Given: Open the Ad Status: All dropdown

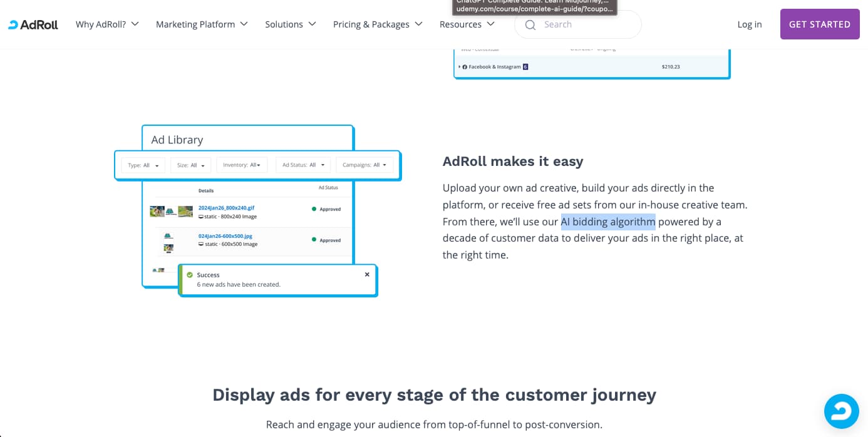Looking at the screenshot, I should point(304,165).
